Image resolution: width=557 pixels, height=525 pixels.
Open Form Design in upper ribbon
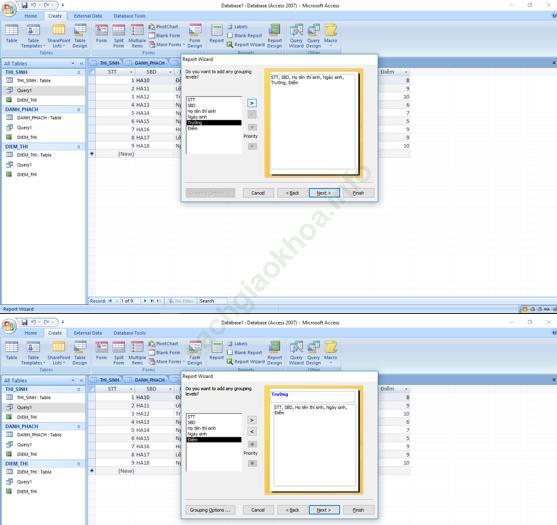coord(195,36)
